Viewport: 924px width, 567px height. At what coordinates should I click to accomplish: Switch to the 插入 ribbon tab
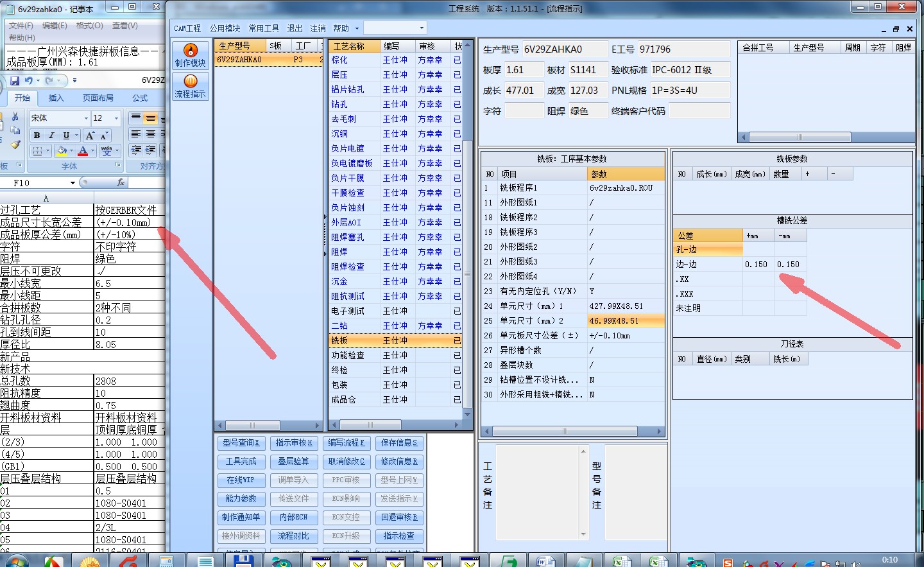[56, 98]
